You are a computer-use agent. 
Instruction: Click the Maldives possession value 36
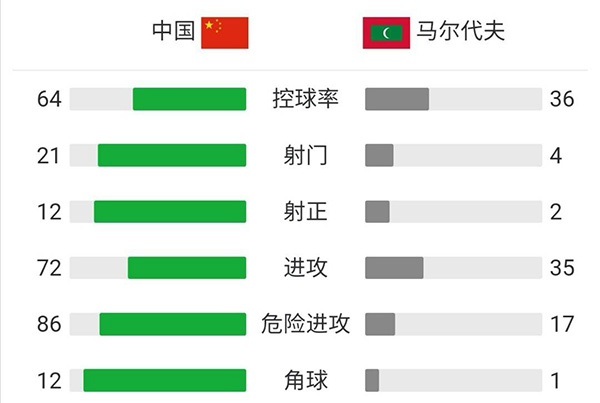point(560,99)
